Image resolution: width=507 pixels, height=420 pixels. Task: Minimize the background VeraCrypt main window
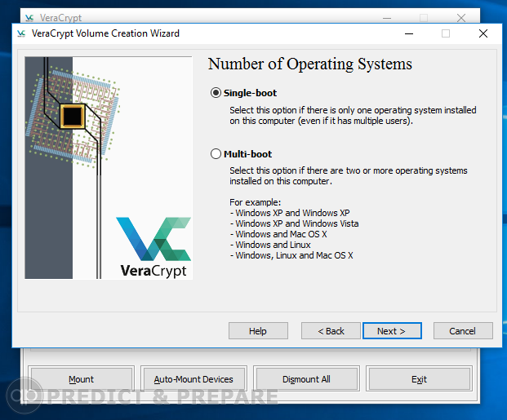[387, 18]
